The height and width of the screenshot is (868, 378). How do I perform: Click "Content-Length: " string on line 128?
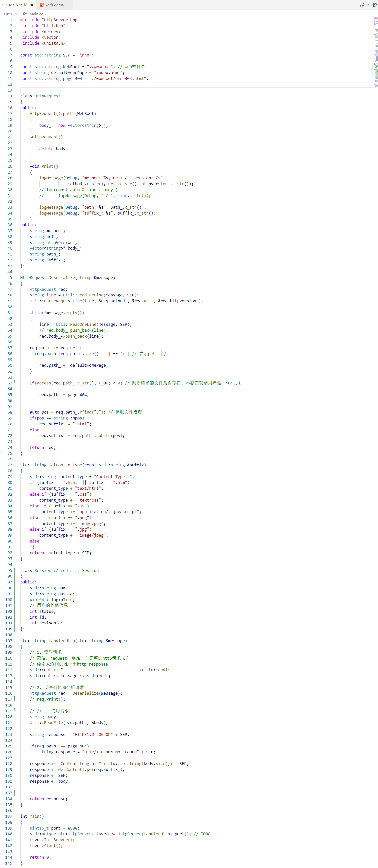tap(80, 763)
